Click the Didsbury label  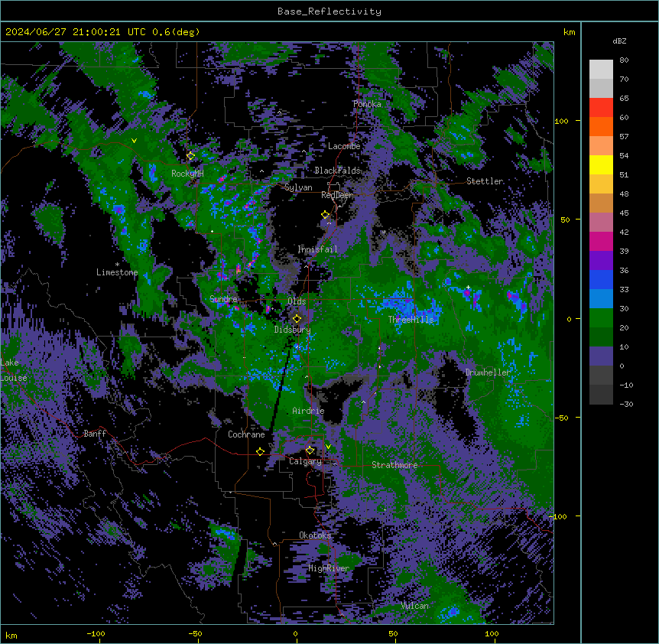292,330
